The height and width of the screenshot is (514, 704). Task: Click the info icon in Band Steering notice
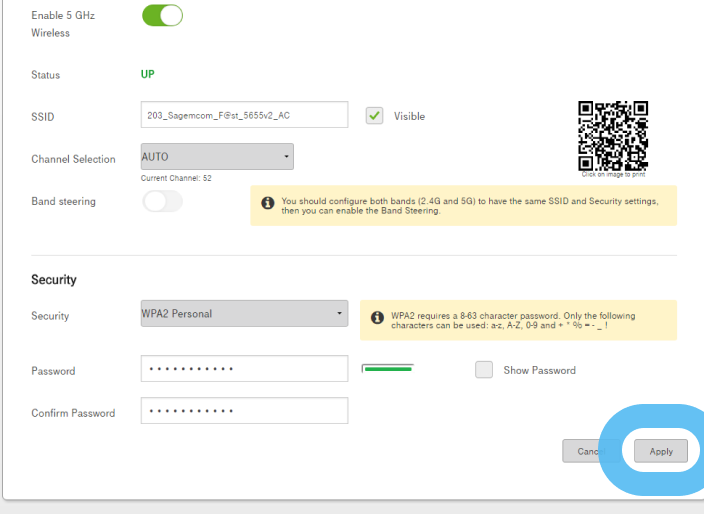[267, 203]
